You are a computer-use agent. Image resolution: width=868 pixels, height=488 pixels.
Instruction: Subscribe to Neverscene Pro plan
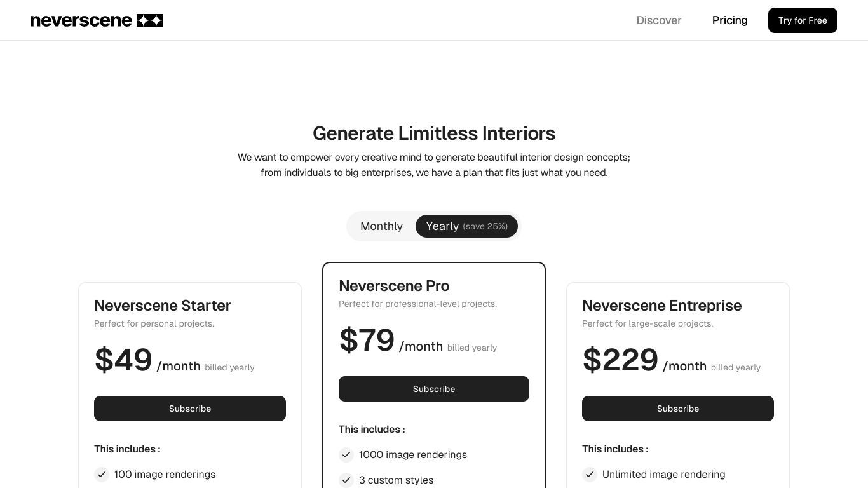click(x=434, y=389)
